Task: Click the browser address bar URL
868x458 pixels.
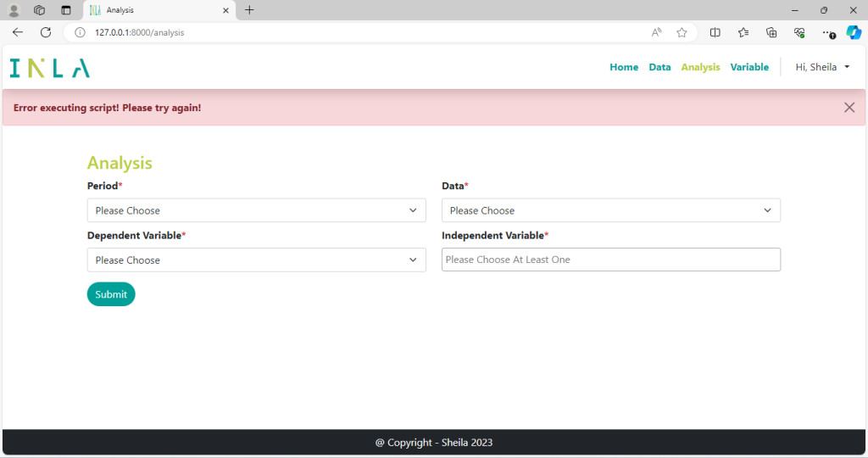Action: pyautogui.click(x=140, y=33)
